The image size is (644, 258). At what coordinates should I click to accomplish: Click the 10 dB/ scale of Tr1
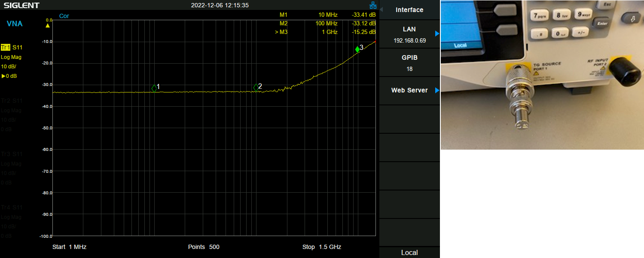[9, 66]
